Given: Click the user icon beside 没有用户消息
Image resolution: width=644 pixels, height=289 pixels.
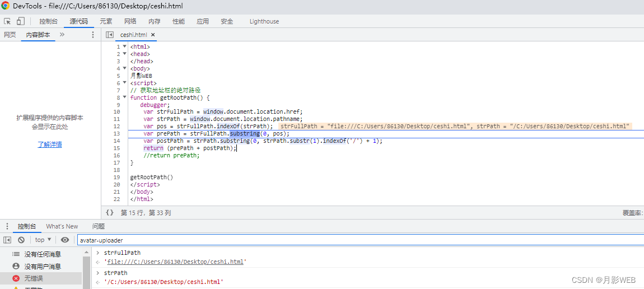Looking at the screenshot, I should pyautogui.click(x=16, y=267).
